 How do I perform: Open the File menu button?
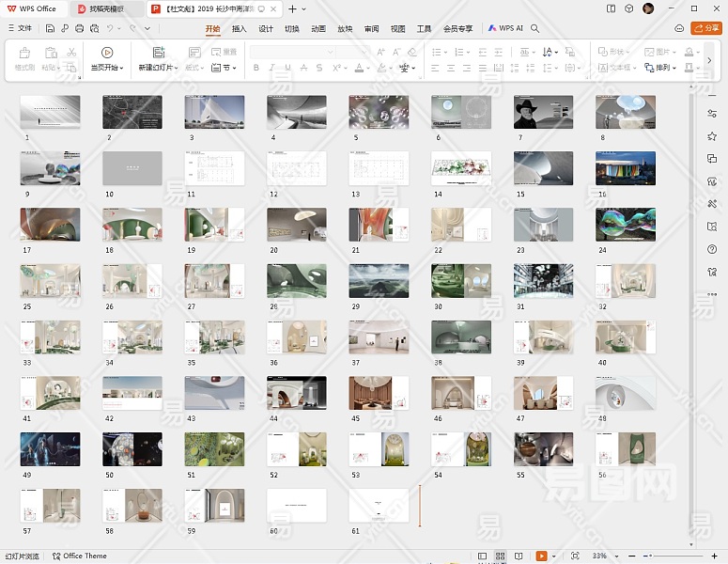tap(19, 29)
